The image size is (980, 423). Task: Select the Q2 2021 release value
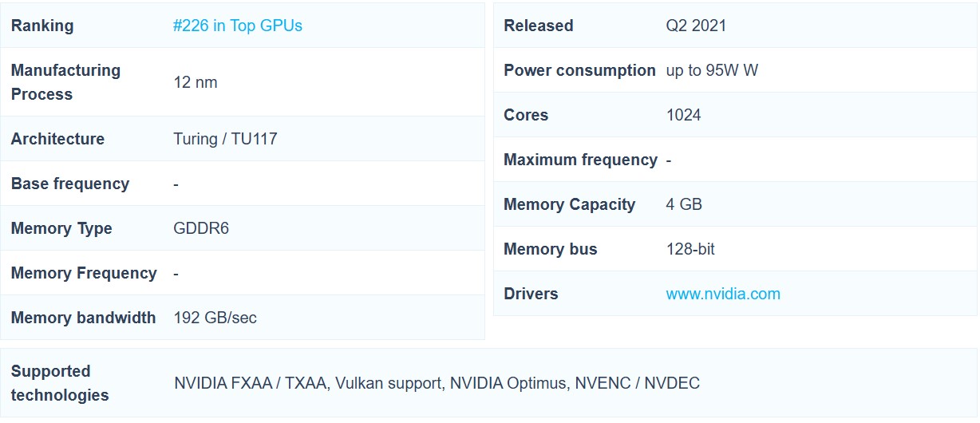pos(696,26)
